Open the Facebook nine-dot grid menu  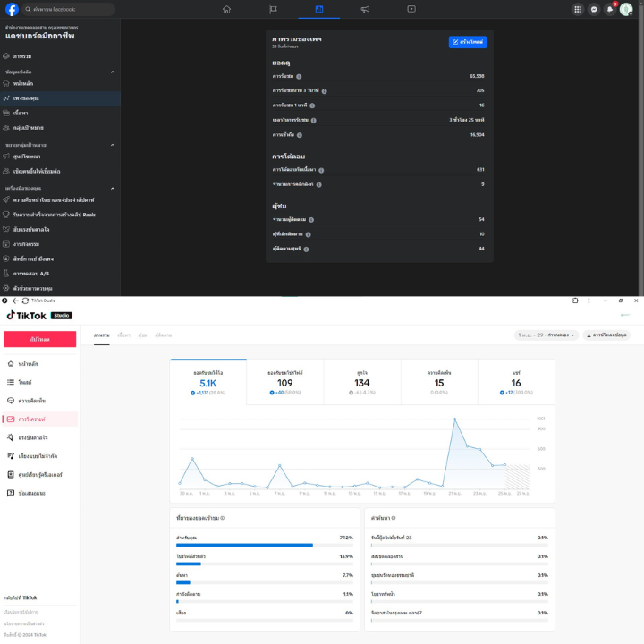click(578, 9)
